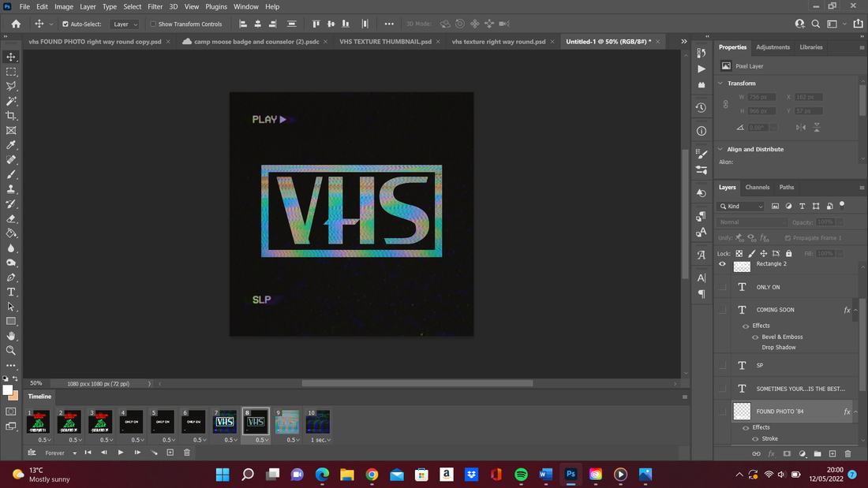Select the Magic Wand tool
Screen dimensions: 868x488
(11, 101)
